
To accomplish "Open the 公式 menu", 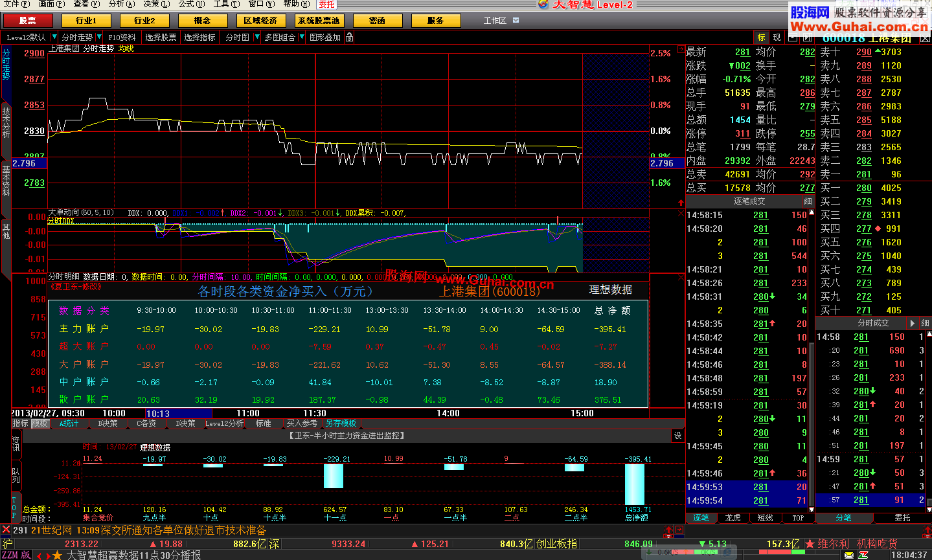I will tap(191, 4).
